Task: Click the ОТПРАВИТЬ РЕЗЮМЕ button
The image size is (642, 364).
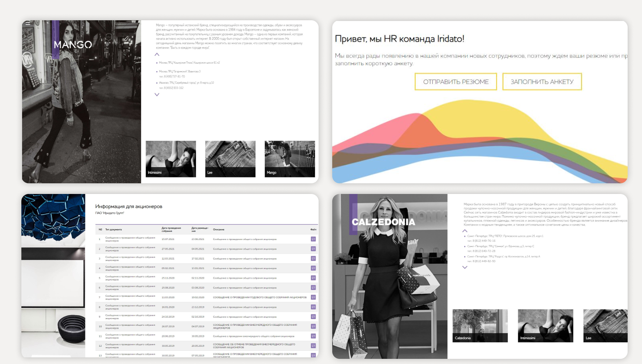Action: [456, 82]
